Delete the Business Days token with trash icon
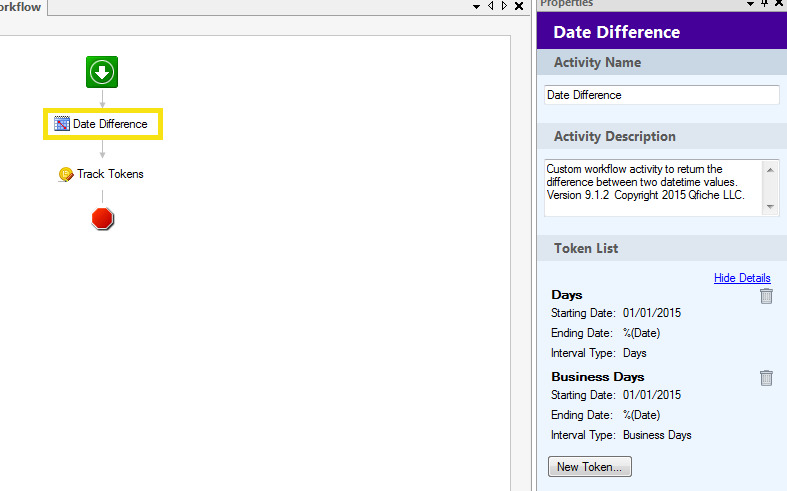The width and height of the screenshot is (787, 491). (766, 378)
